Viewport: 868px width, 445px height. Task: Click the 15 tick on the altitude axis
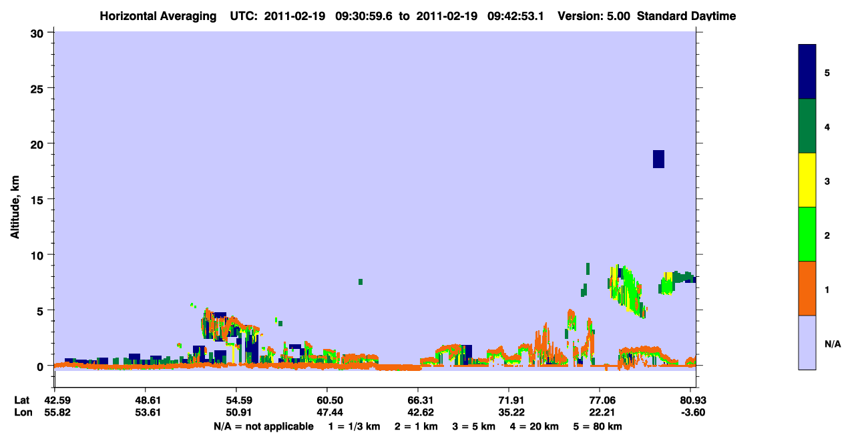click(38, 199)
